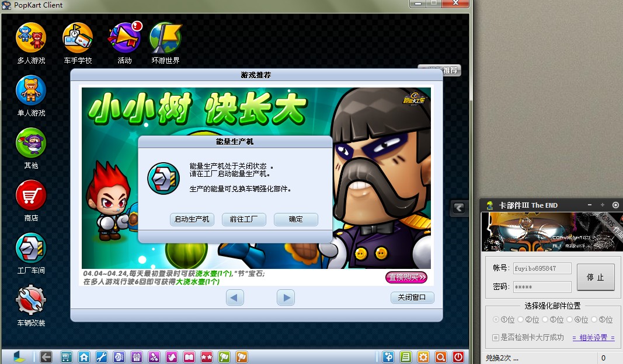Click home icon in bottom toolbar

pyautogui.click(x=84, y=357)
